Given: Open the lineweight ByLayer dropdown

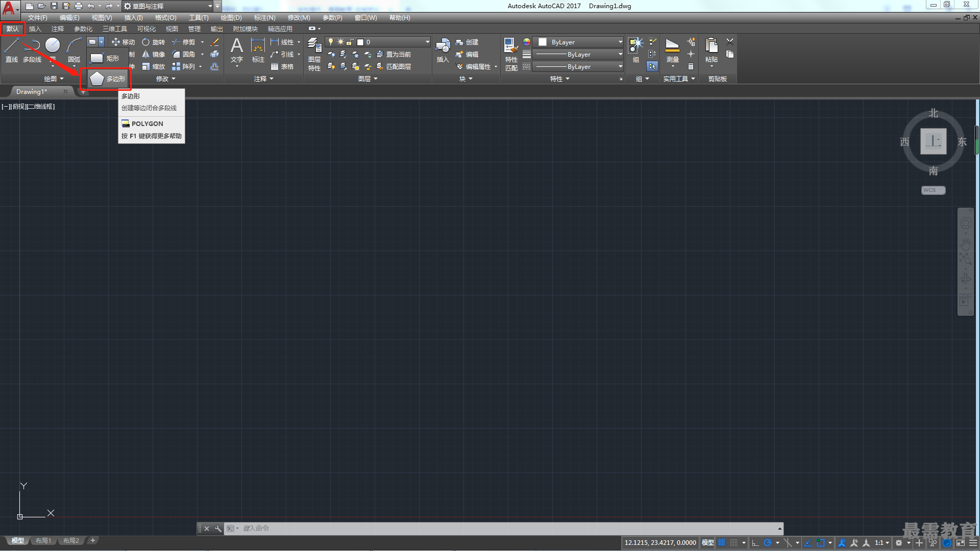Looking at the screenshot, I should (578, 55).
